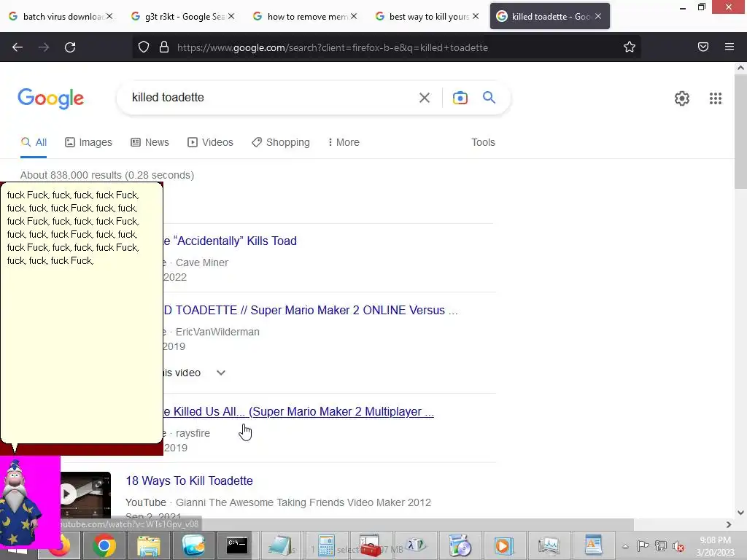Image resolution: width=747 pixels, height=560 pixels.
Task: Go back to the previous page
Action: pyautogui.click(x=18, y=47)
